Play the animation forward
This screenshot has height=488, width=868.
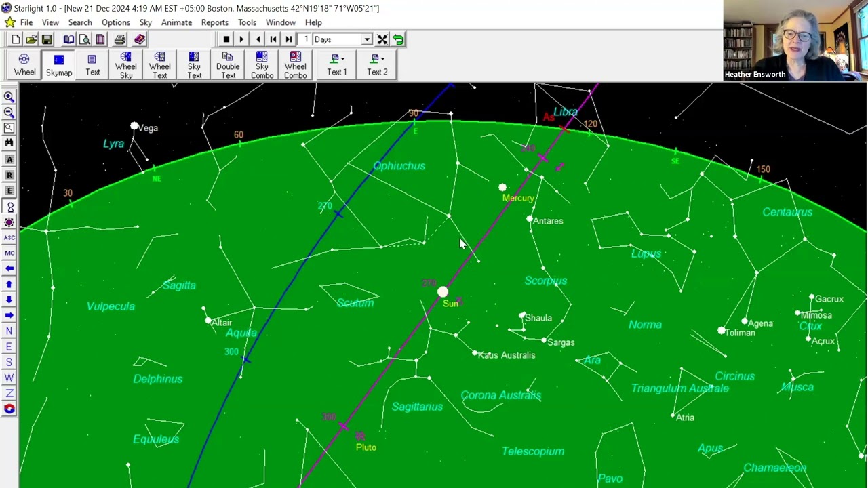[x=241, y=39]
